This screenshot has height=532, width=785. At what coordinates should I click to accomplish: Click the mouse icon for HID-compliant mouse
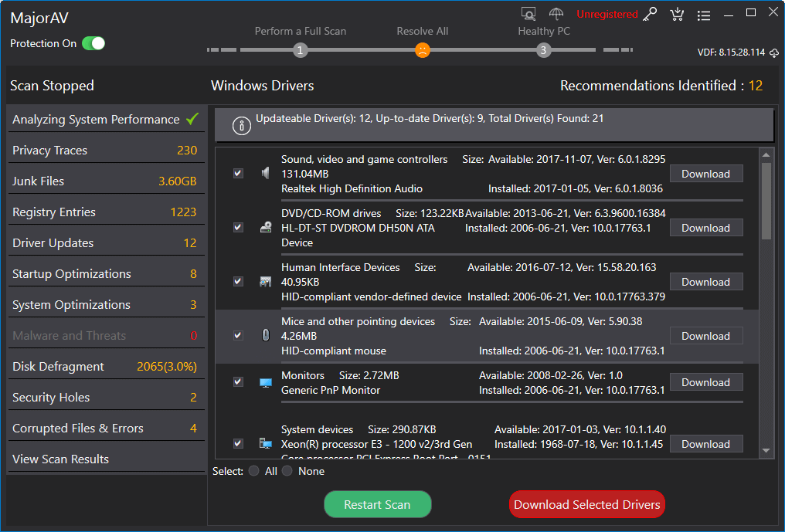(x=265, y=335)
